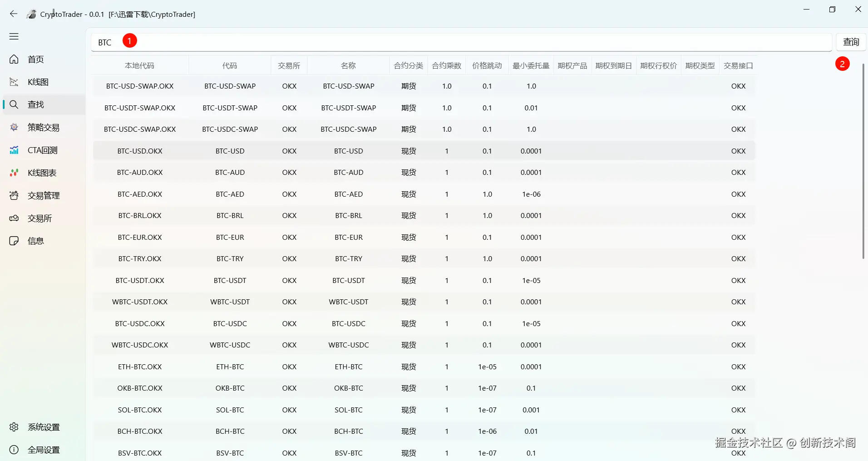Click the vertical scrollbar of the results table
The width and height of the screenshot is (868, 461).
(x=863, y=161)
